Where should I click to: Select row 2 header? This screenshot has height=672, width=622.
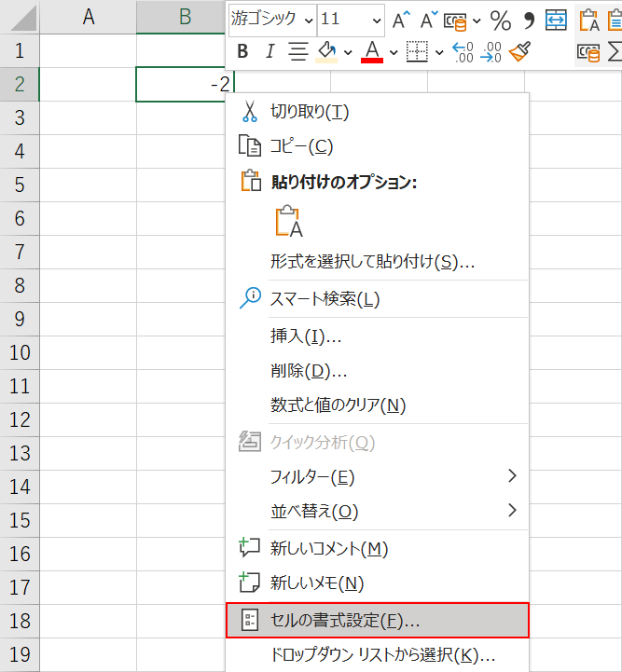click(x=20, y=84)
